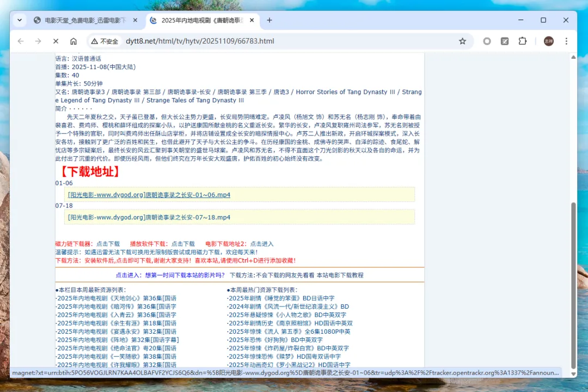Click the 不安全 site security indicator
The height and width of the screenshot is (392, 588).
pos(105,41)
